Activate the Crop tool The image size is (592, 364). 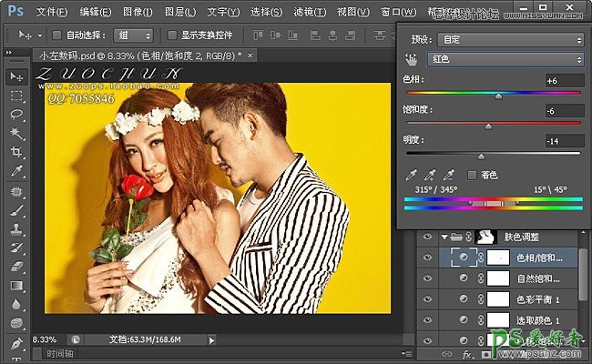tap(16, 152)
